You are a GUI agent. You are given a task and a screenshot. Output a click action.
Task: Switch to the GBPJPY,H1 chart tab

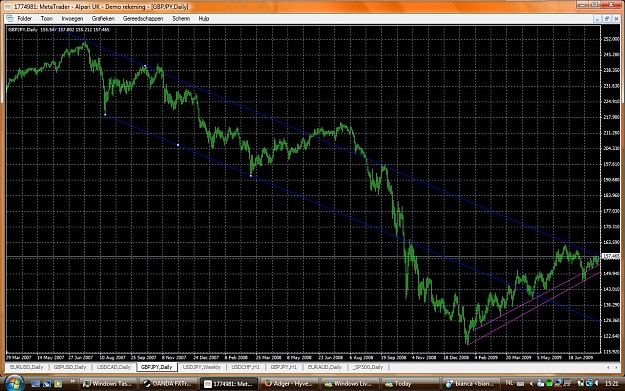(x=283, y=367)
